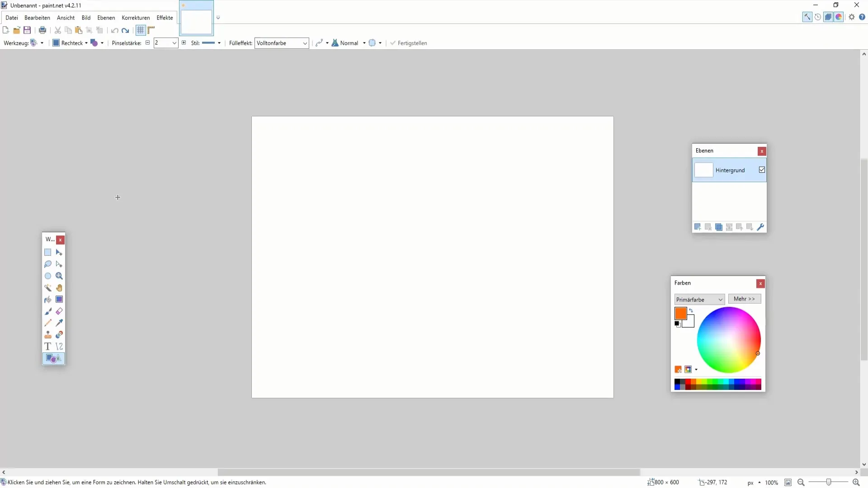Viewport: 868px width, 488px height.
Task: Select the Pan hand tool
Action: tap(59, 288)
